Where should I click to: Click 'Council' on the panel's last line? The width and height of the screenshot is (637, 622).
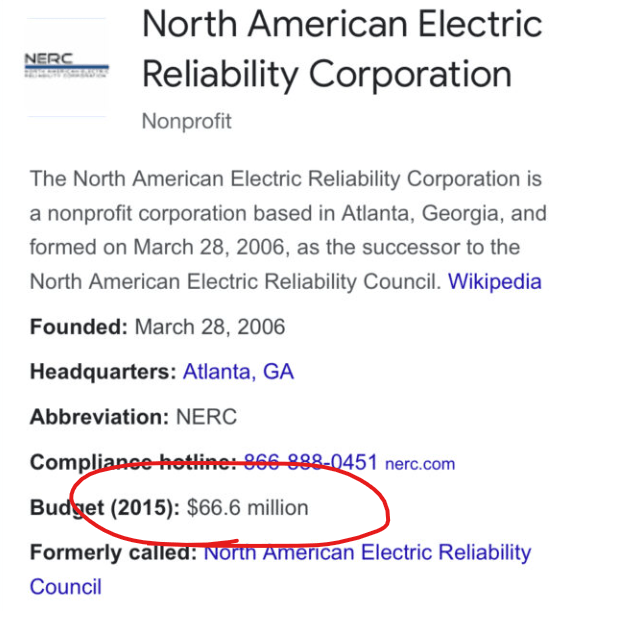(x=65, y=586)
